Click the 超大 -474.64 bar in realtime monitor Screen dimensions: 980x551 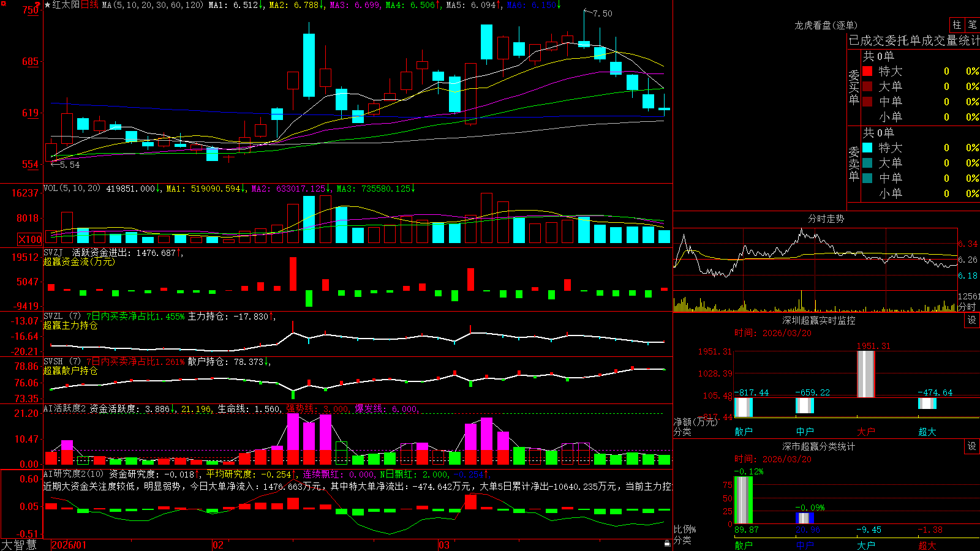(927, 403)
